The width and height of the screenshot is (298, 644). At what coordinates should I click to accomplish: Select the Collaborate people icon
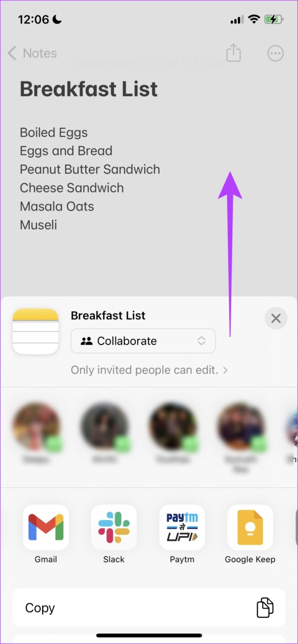[x=87, y=341]
